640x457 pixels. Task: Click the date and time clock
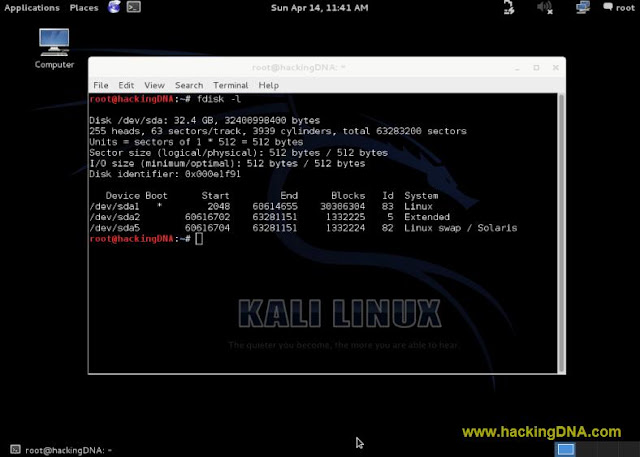[319, 8]
